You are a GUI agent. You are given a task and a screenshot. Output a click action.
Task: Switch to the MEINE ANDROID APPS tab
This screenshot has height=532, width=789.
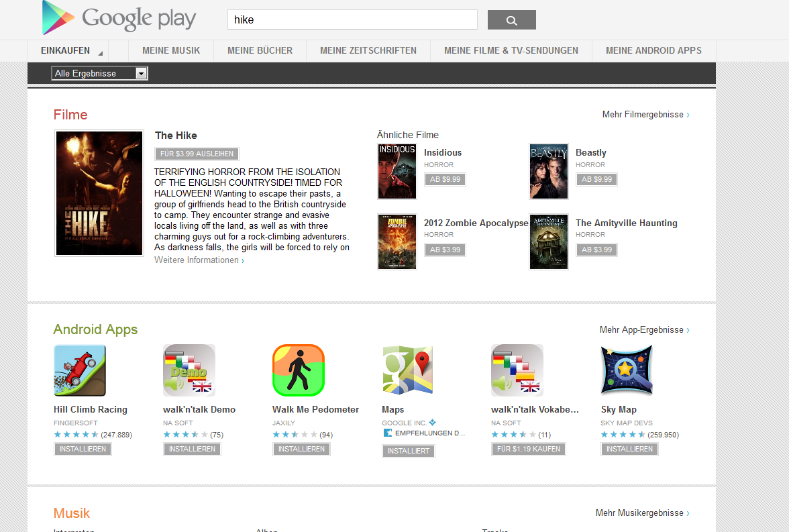pos(653,51)
